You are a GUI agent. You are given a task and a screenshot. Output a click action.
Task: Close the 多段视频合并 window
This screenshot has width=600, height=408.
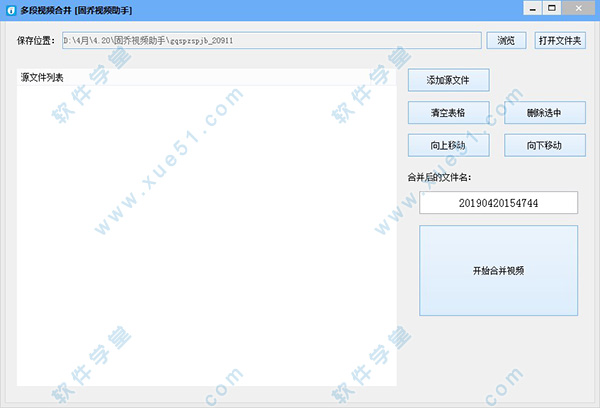coord(578,8)
